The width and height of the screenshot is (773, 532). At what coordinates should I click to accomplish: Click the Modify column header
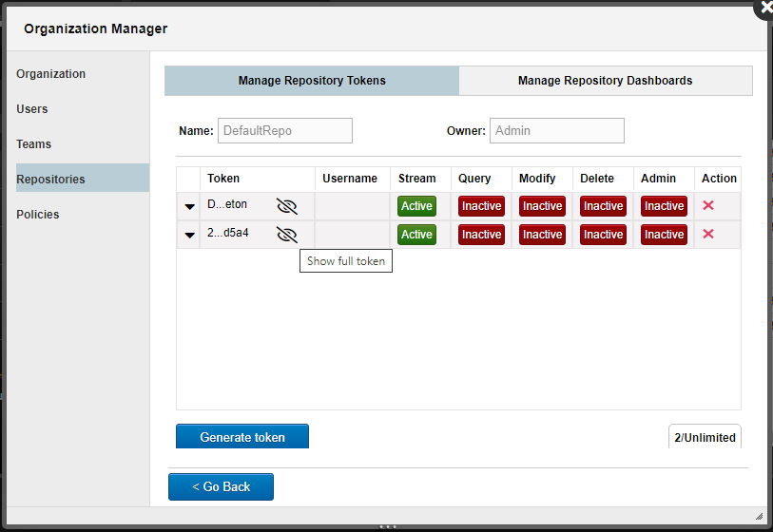click(x=537, y=179)
